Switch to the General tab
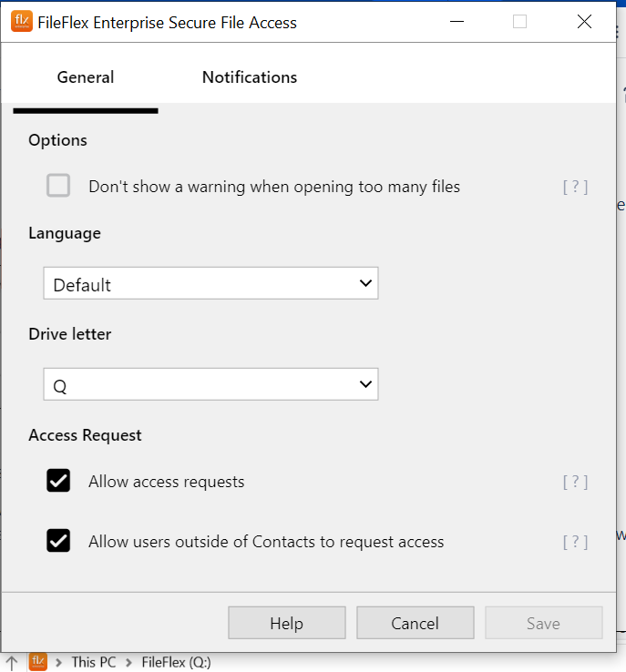The width and height of the screenshot is (626, 672). coord(86,77)
